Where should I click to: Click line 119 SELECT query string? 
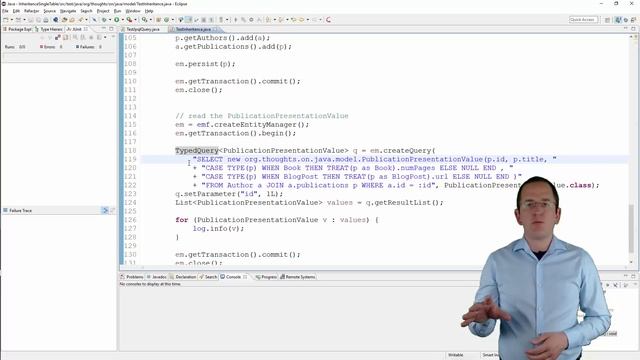[375, 159]
